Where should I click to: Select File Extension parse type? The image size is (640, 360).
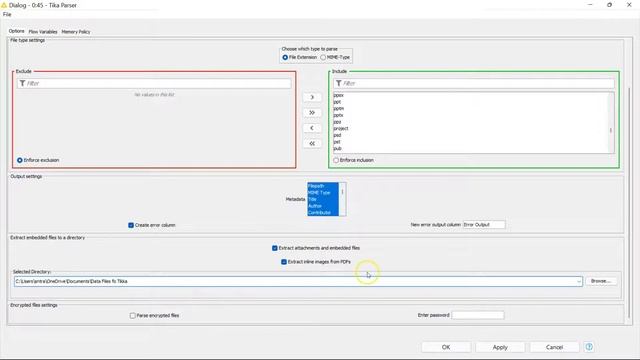click(x=285, y=58)
